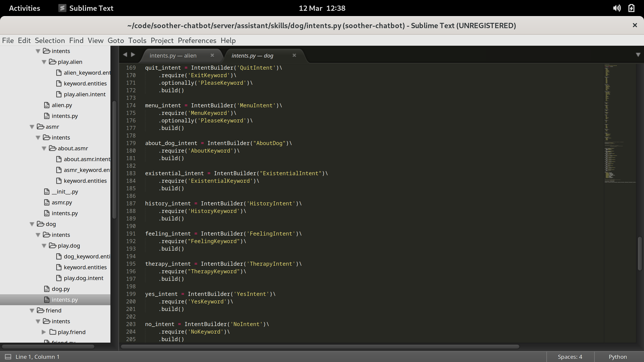Screen dimensions: 644x362
Task: Change the Python syntax selector
Action: [x=618, y=357]
